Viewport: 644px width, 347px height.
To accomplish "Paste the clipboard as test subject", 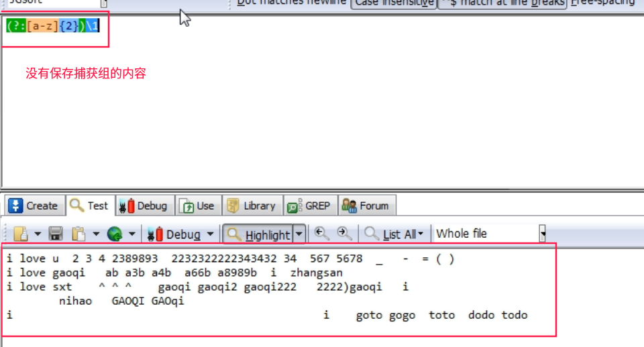I will 78,234.
